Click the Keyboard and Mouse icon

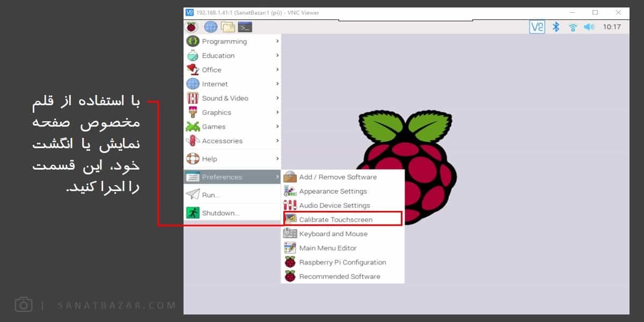[290, 234]
